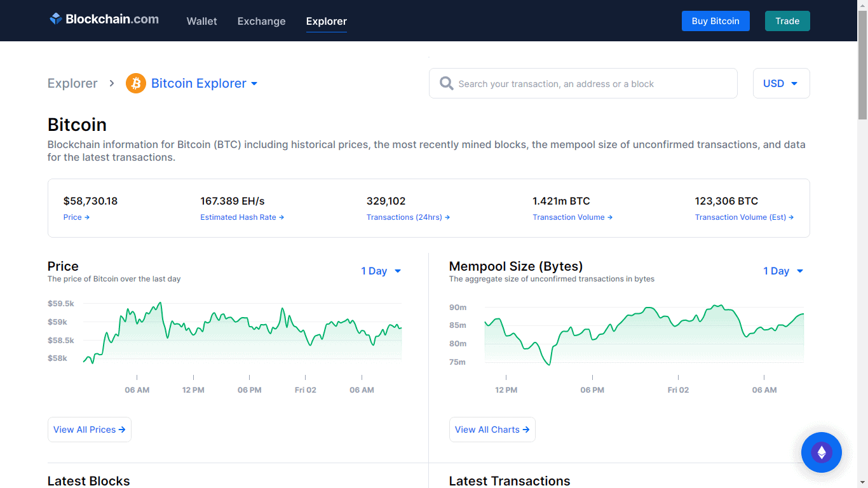This screenshot has height=488, width=868.
Task: Follow the Price arrow link under $58,730.18
Action: 76,217
